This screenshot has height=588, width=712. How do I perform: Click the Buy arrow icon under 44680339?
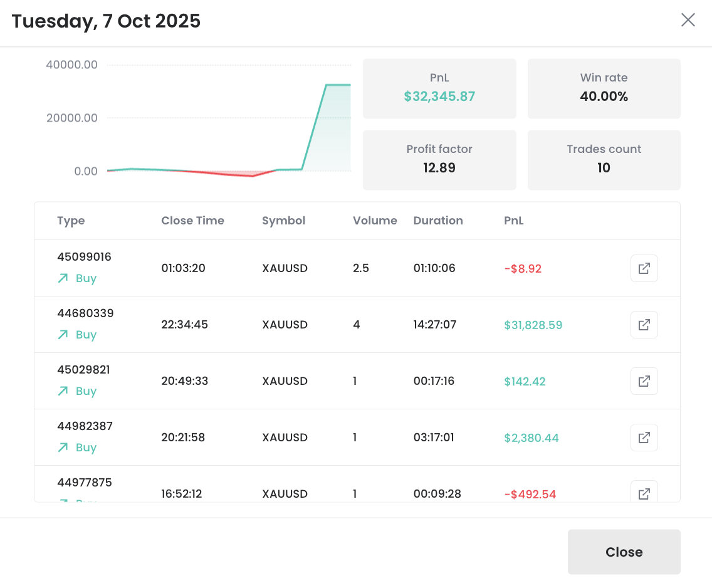(x=63, y=335)
